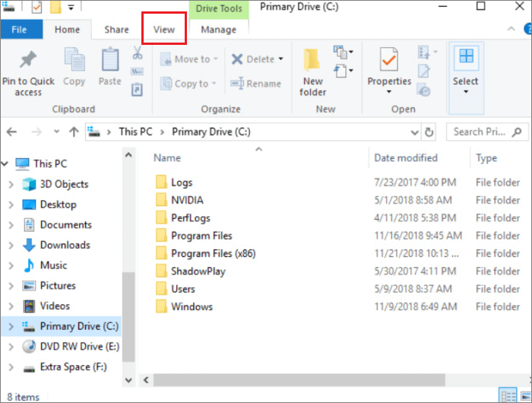Screen dimensions: 532x403
Task: Expand the 3D Objects tree node
Action: pos(11,184)
